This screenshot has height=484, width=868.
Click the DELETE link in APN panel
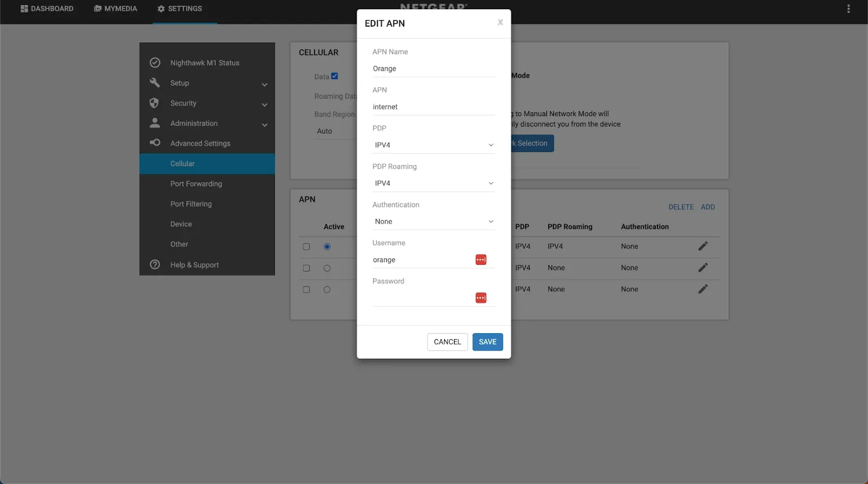[x=681, y=207]
